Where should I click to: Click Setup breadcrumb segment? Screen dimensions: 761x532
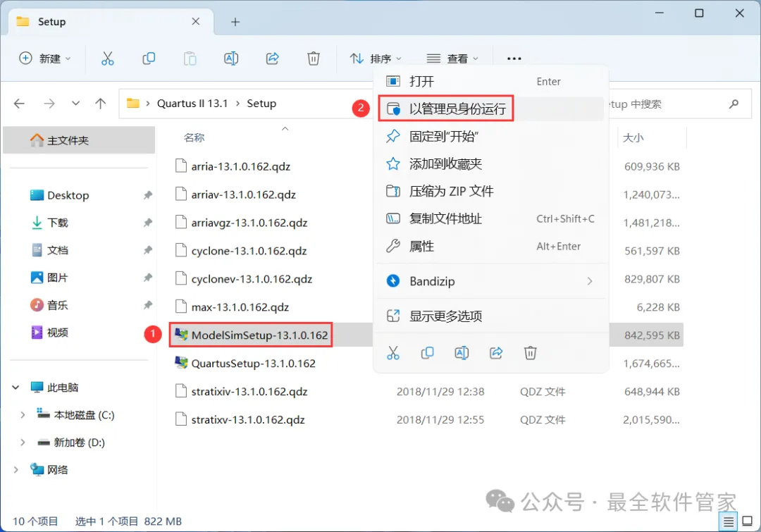click(261, 104)
